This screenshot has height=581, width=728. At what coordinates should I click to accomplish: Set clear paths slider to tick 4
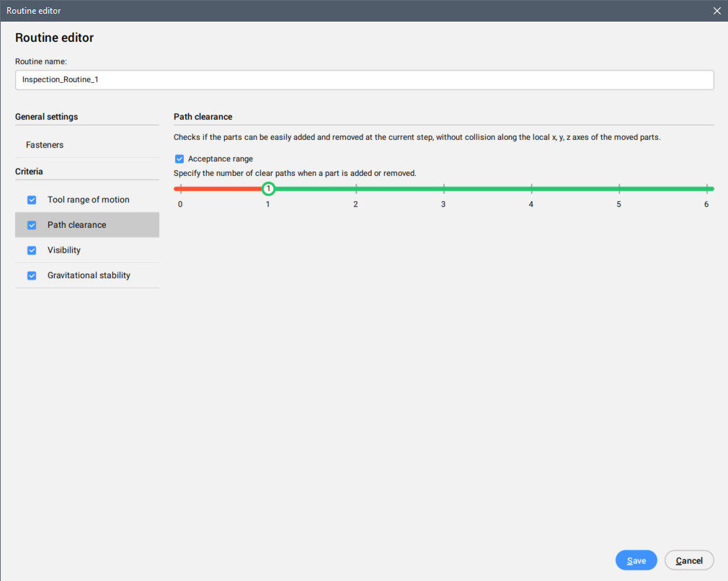pos(531,189)
